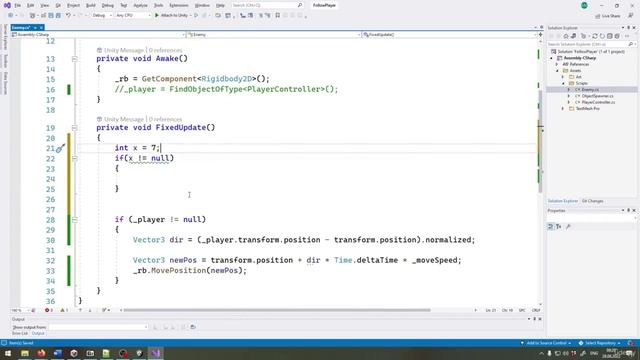The image size is (640, 360).
Task: Click the horizontal editor scrollbar
Action: click(277, 310)
